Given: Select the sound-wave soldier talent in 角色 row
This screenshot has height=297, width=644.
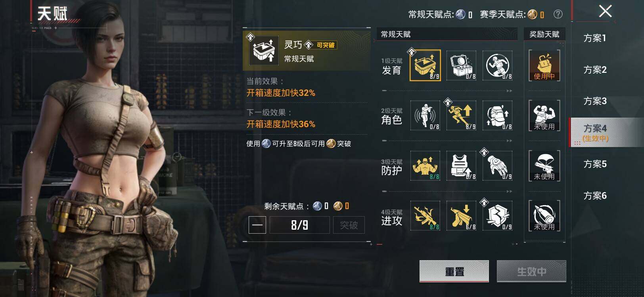Looking at the screenshot, I should point(425,115).
